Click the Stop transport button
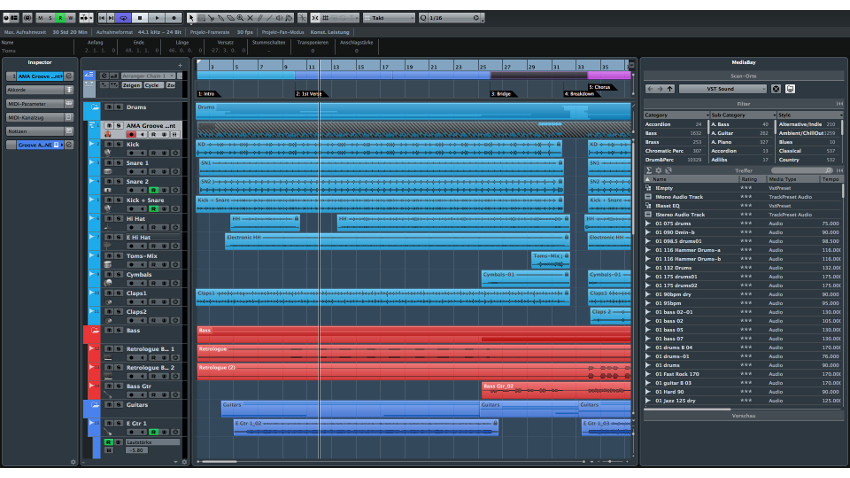This screenshot has width=850, height=478. [141, 18]
